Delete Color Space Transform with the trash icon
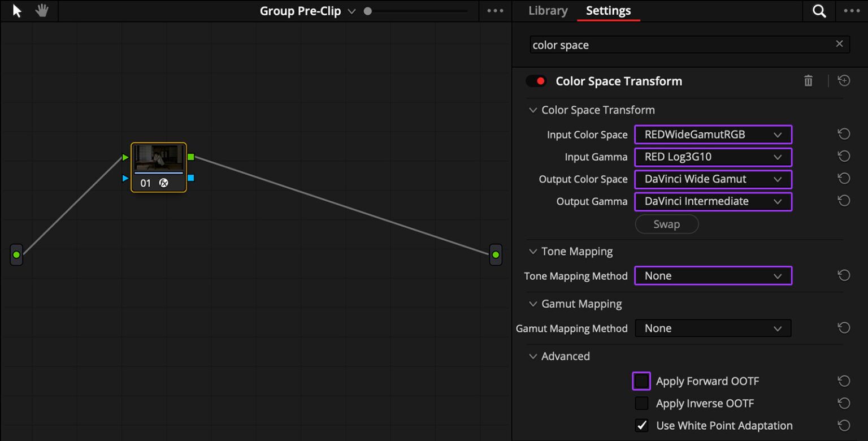Image resolution: width=868 pixels, height=441 pixels. pos(808,81)
